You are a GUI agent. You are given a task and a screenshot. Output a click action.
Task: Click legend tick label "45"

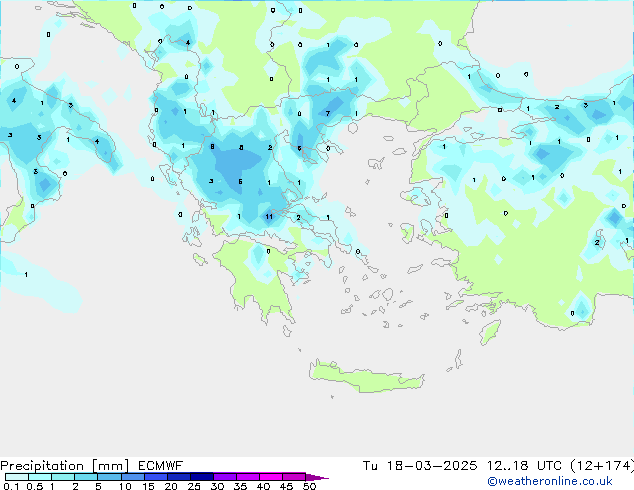click(x=287, y=486)
